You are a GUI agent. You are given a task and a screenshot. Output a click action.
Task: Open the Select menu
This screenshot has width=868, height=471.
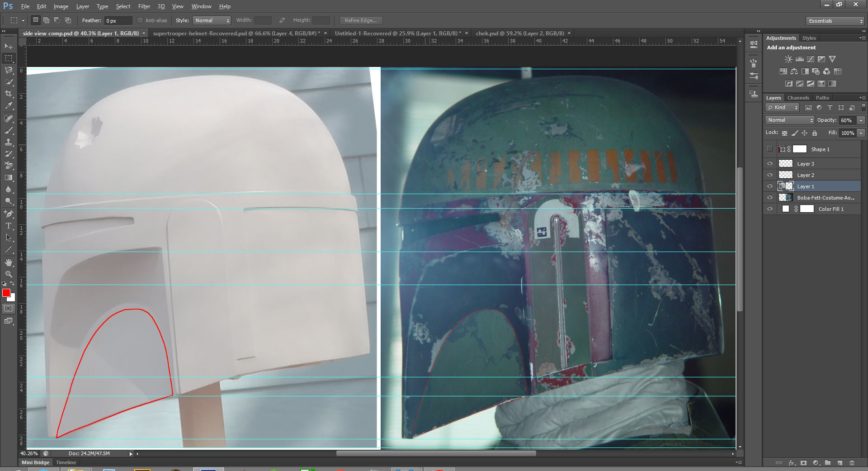[123, 6]
